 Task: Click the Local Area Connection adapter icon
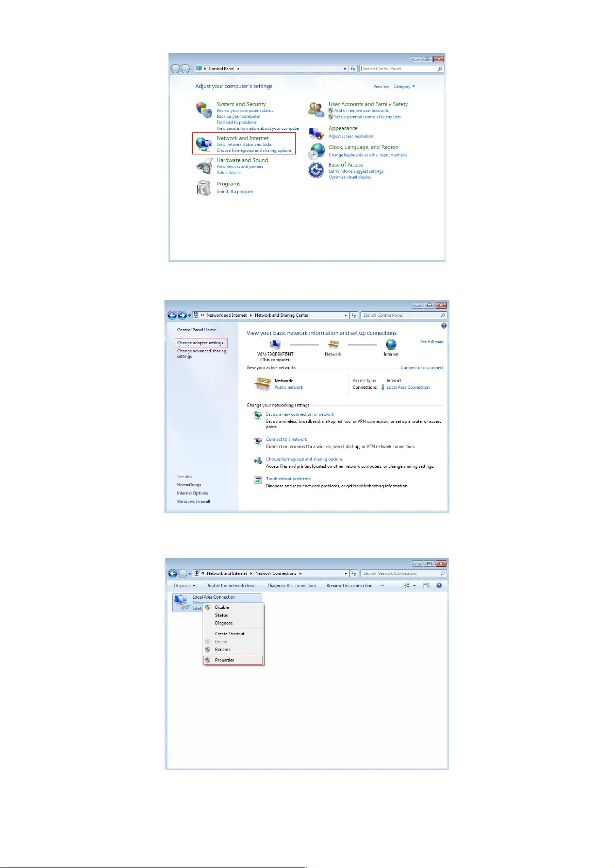pos(182,602)
